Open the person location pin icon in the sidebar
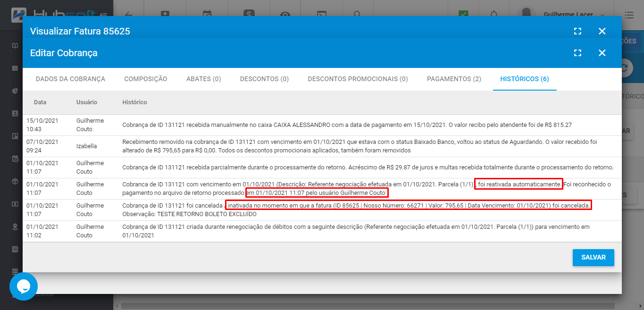 click(x=15, y=226)
